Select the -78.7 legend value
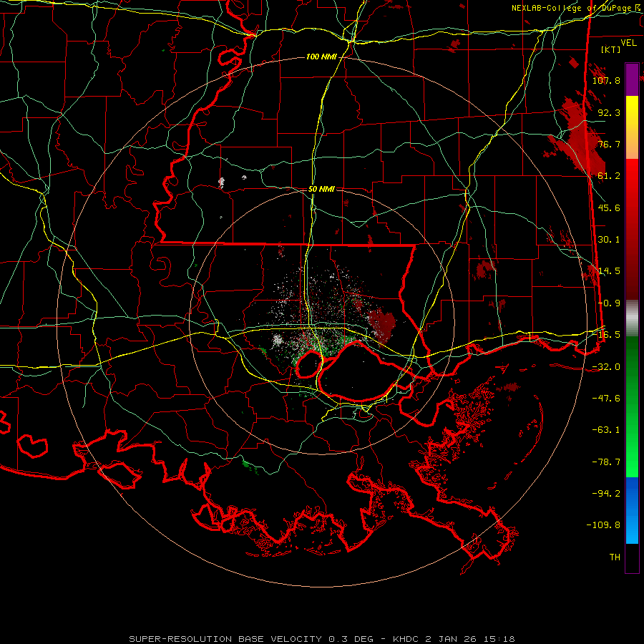 pyautogui.click(x=606, y=462)
